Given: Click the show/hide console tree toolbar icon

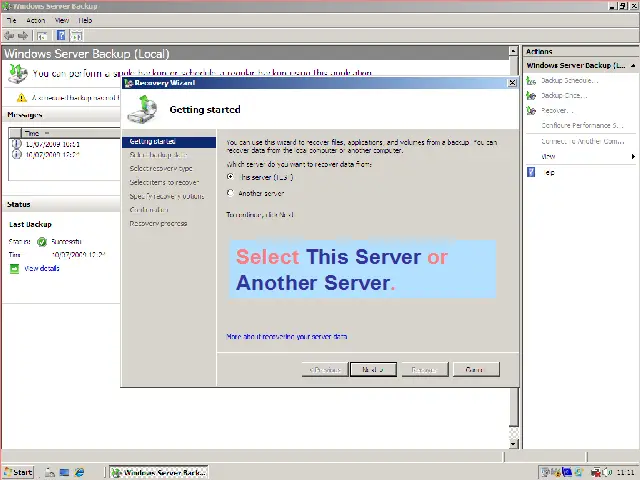Looking at the screenshot, I should tap(42, 36).
